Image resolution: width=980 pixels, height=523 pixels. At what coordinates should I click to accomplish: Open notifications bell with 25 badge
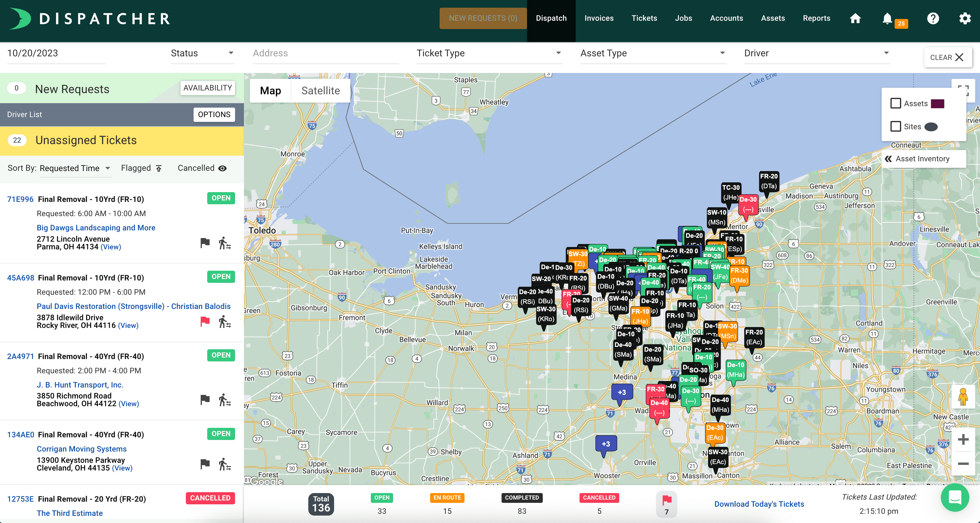pos(888,18)
